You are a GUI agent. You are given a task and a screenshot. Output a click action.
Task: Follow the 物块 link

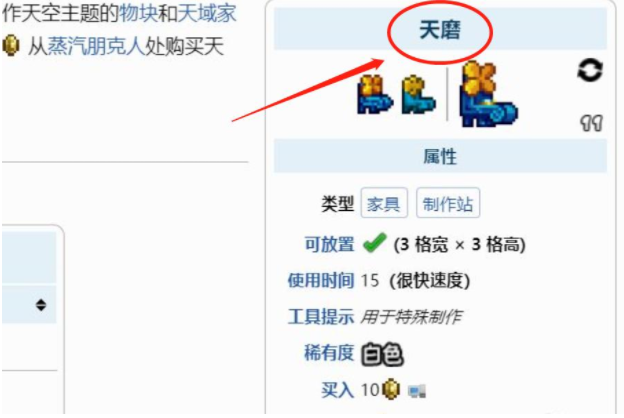pos(138,13)
